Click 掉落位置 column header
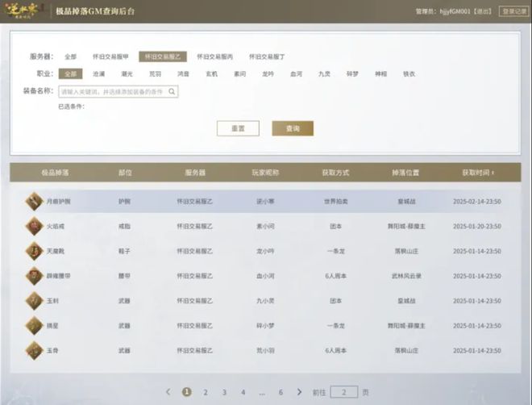This screenshot has height=405, width=532. tap(405, 173)
